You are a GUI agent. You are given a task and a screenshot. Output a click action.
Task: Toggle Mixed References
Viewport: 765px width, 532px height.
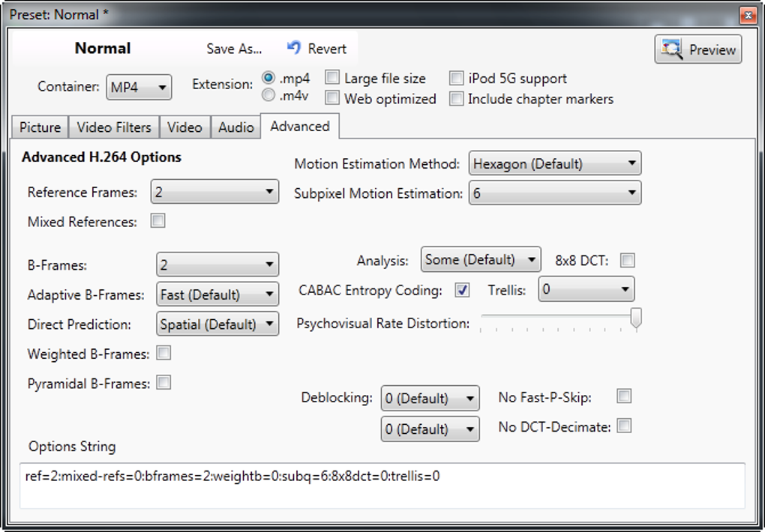click(157, 221)
